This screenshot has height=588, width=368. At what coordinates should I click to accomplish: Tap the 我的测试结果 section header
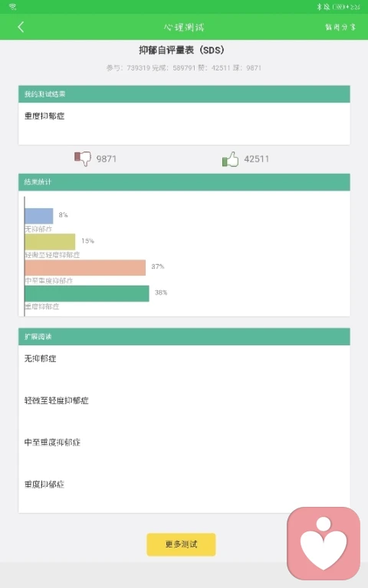click(x=184, y=94)
